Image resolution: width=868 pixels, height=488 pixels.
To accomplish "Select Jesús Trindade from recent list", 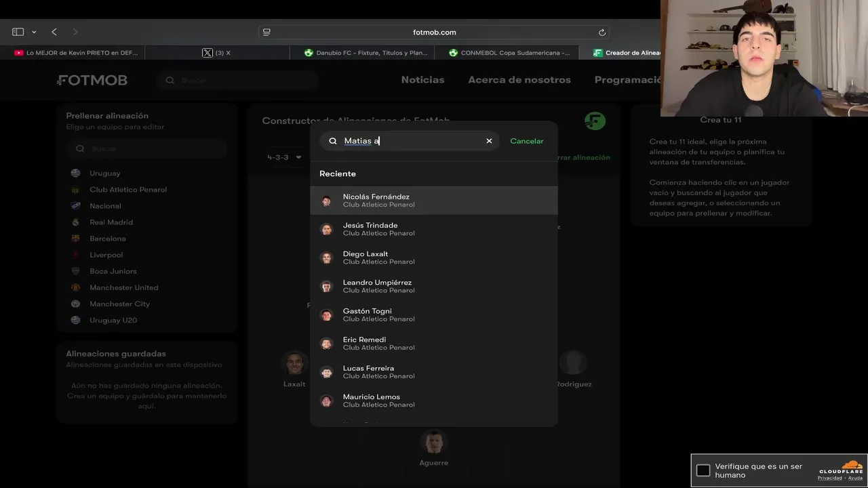I will 434,229.
